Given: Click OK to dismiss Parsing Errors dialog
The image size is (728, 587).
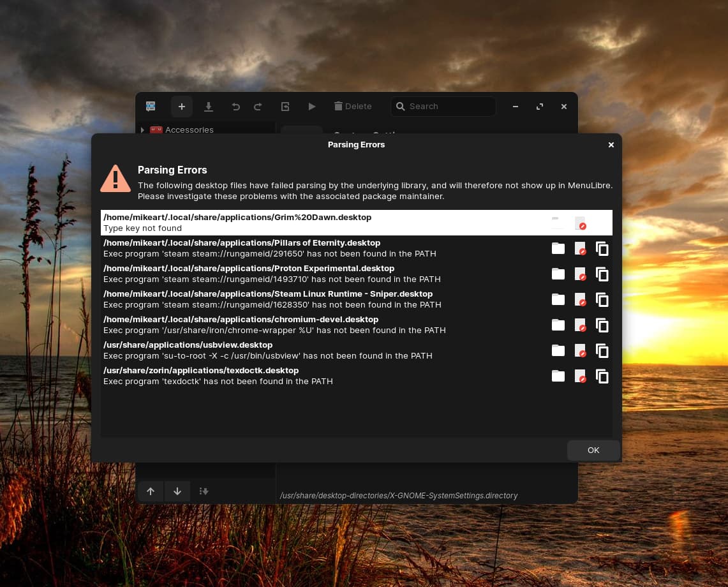Looking at the screenshot, I should (x=593, y=450).
